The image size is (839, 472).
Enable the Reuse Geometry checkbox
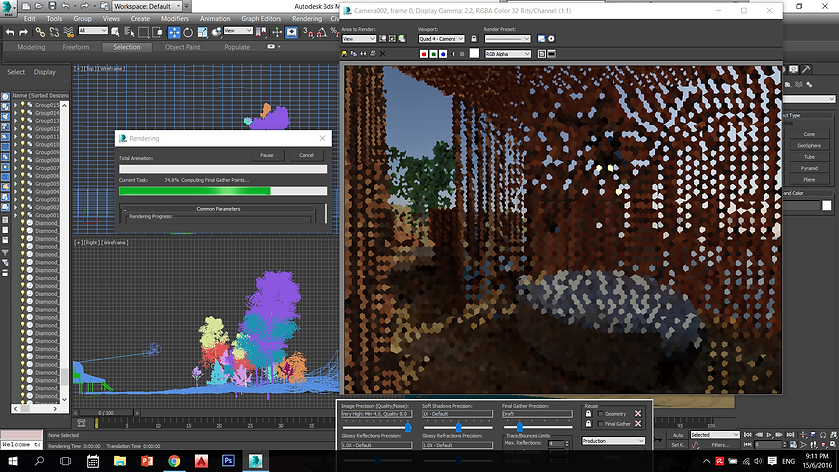[x=600, y=414]
